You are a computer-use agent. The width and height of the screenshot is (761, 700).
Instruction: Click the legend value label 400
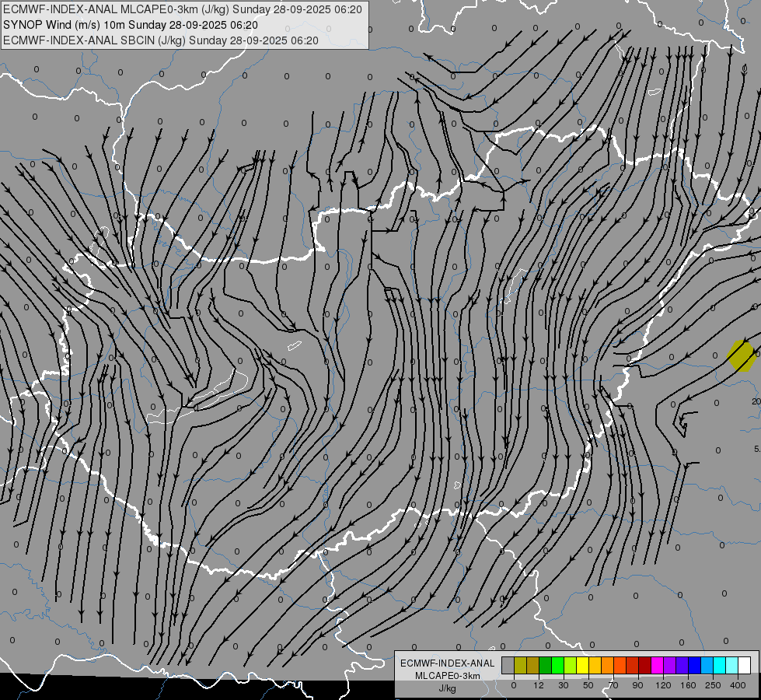[738, 685]
